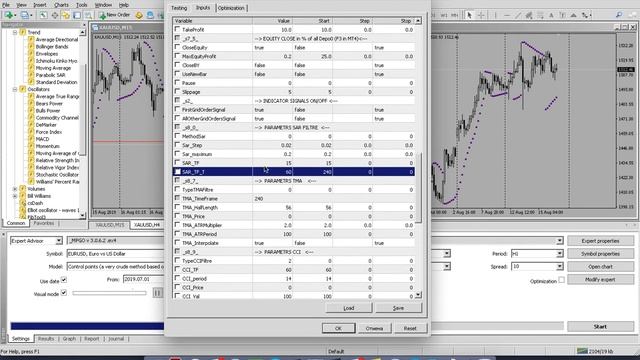Select the Equidistant Channel tool
640x360 pixels.
click(529, 15)
